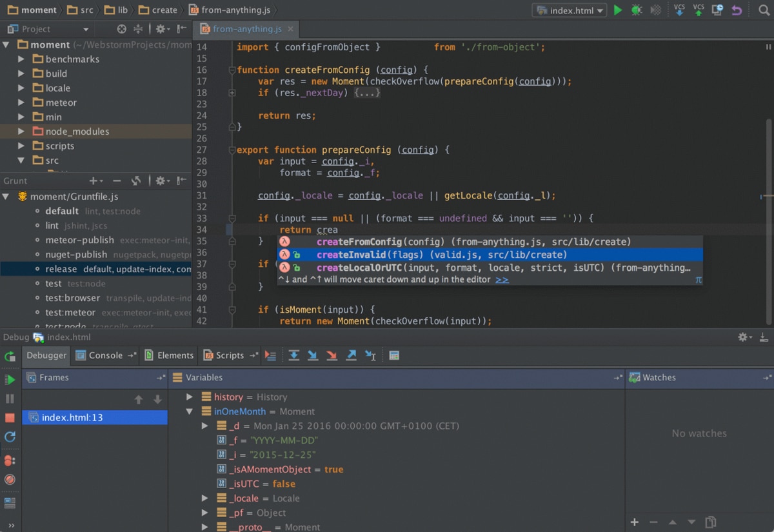Commit changes with the VCS up-arrow icon
The width and height of the screenshot is (774, 532).
[698, 11]
